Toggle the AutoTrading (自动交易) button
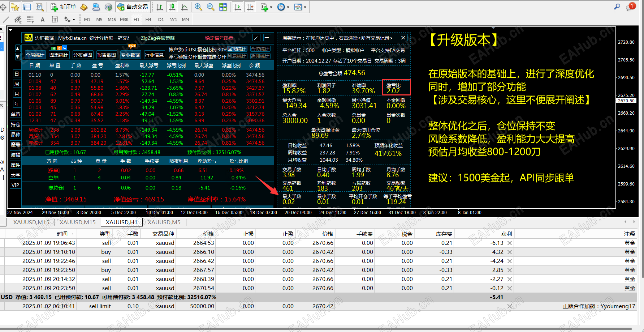The image size is (644, 332). 133,7
